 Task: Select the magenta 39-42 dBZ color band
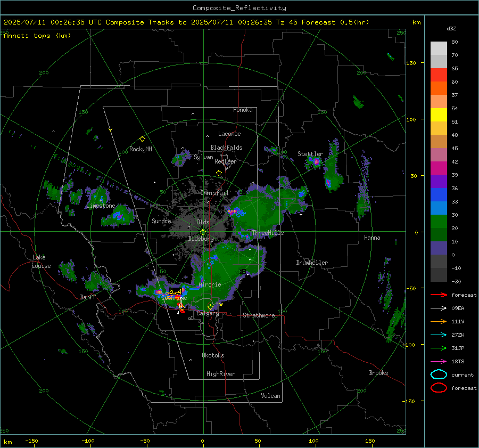point(439,168)
